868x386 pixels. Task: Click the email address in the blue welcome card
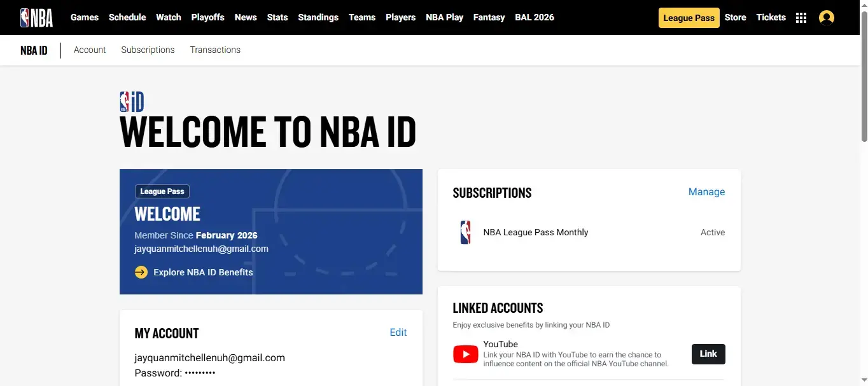coord(202,249)
